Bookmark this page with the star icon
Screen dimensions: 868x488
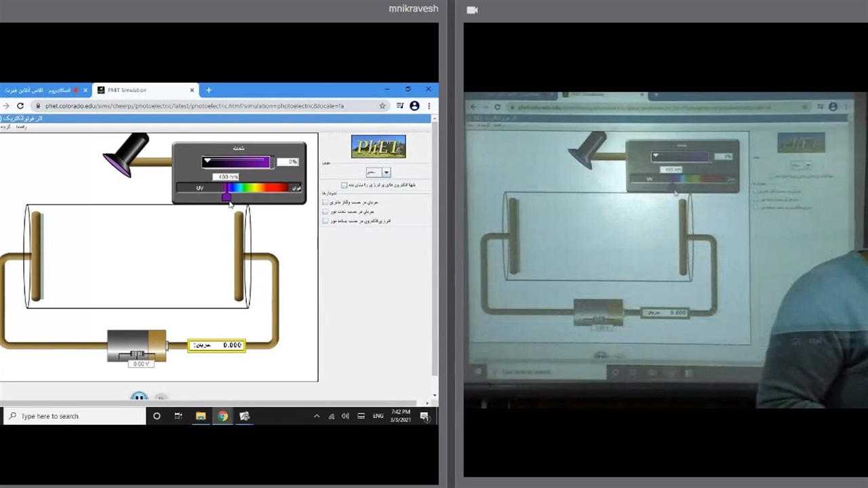382,106
